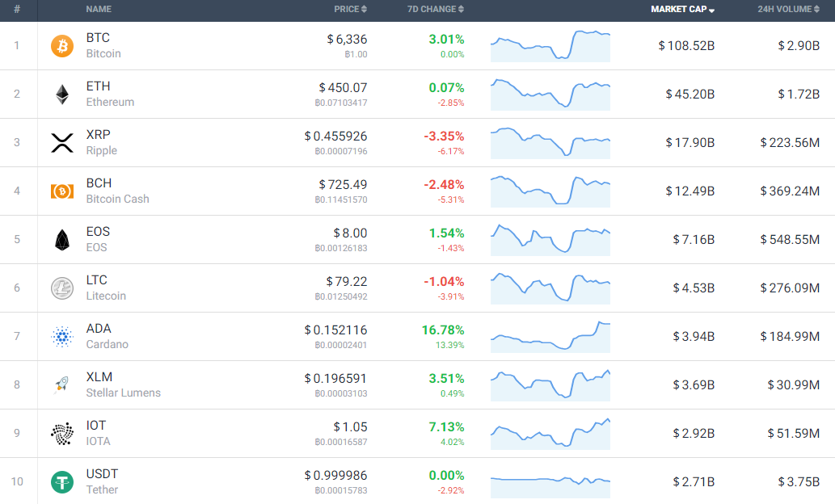The image size is (835, 504).
Task: Click the Ethereum diamond logo icon
Action: 62,94
